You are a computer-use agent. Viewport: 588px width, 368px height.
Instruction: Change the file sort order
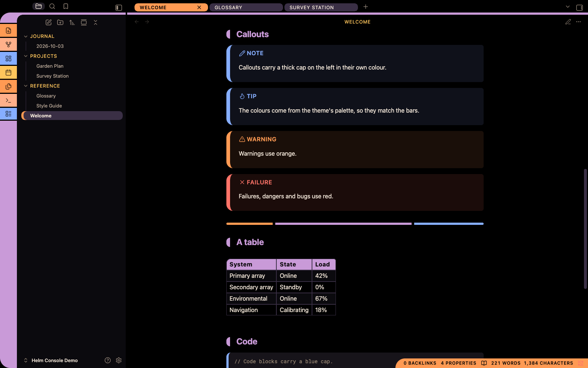(72, 22)
